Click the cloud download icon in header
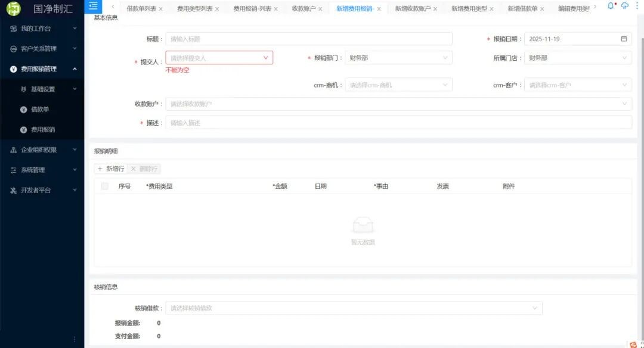 coord(624,6)
